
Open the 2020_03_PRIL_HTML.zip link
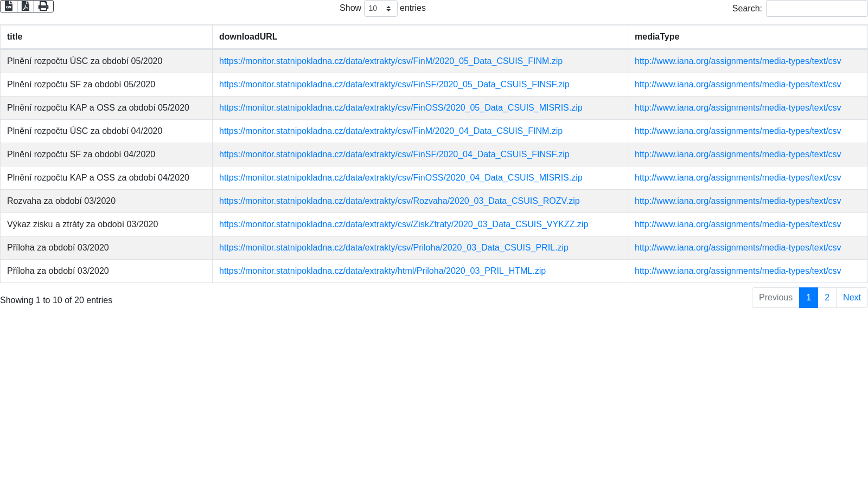click(382, 271)
